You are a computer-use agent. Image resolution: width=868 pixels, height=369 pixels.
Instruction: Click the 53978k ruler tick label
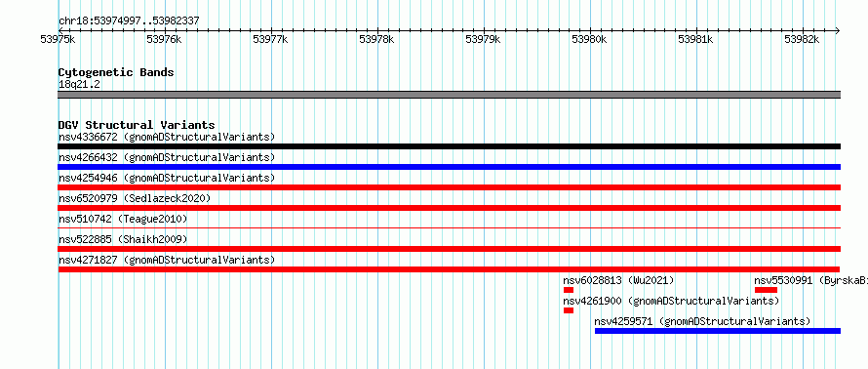377,39
